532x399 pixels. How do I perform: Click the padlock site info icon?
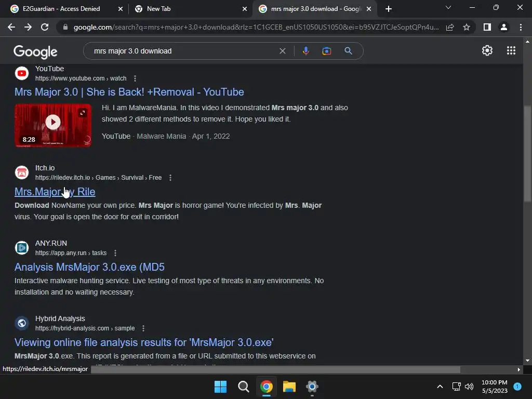[x=65, y=27]
